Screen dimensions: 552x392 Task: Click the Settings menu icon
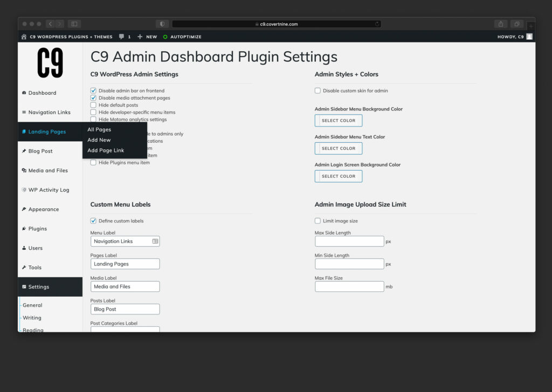24,286
